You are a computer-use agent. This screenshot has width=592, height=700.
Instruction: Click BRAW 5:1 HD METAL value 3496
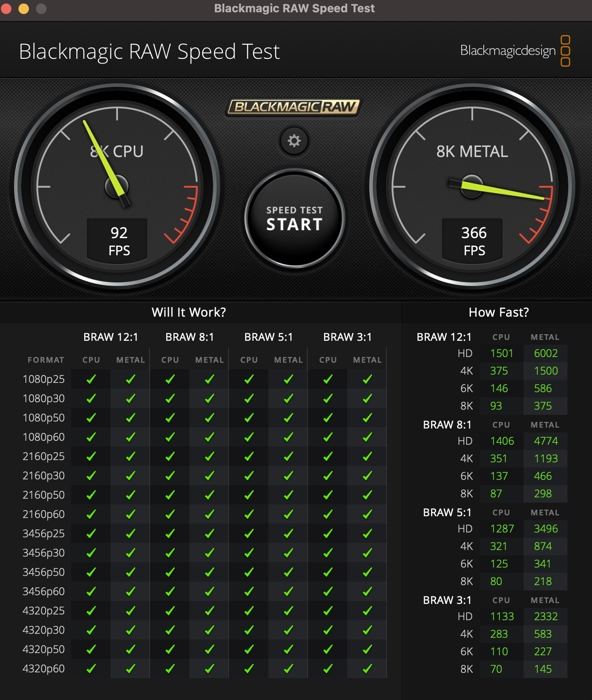(546, 529)
